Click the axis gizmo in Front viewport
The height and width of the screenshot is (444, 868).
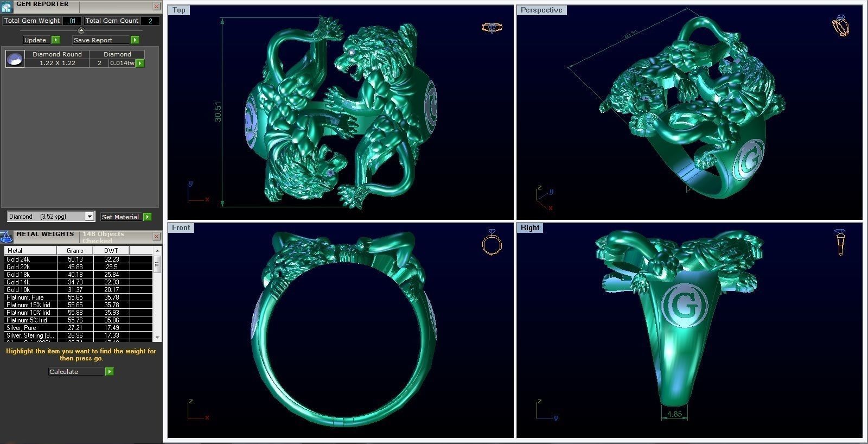(x=197, y=410)
